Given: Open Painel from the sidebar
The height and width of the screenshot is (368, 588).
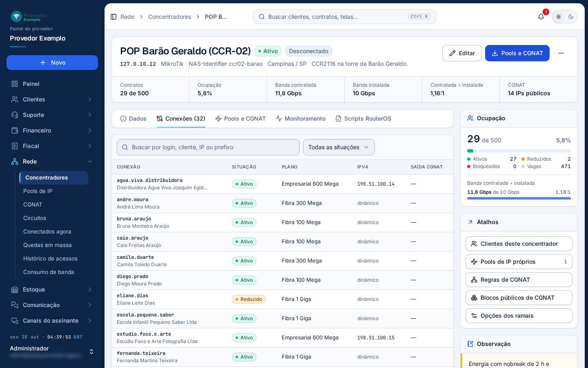Looking at the screenshot, I should (52, 84).
